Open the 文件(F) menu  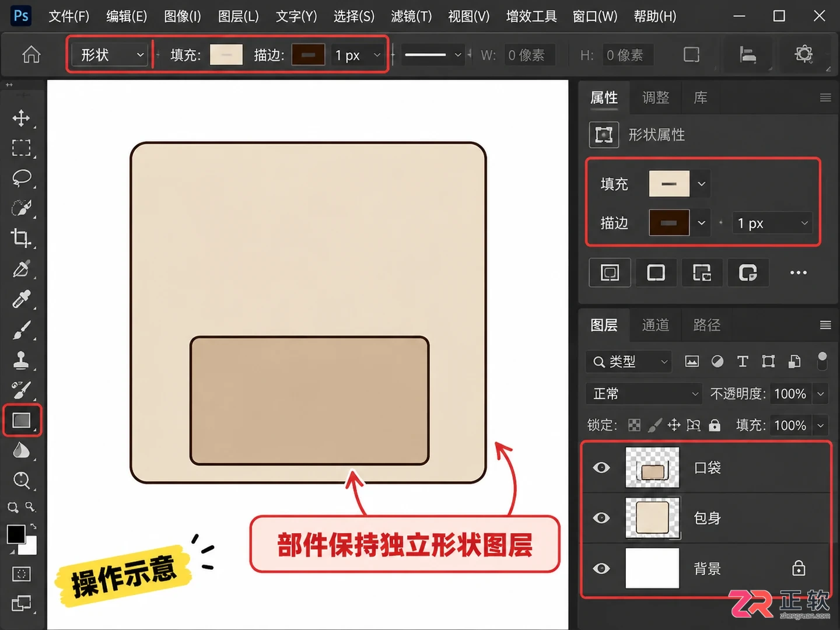pyautogui.click(x=69, y=16)
